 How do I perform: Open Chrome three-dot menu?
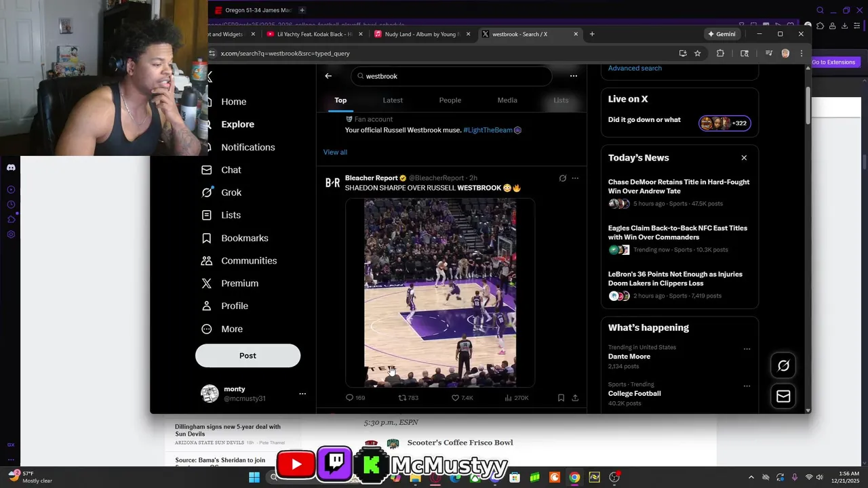[x=802, y=54]
